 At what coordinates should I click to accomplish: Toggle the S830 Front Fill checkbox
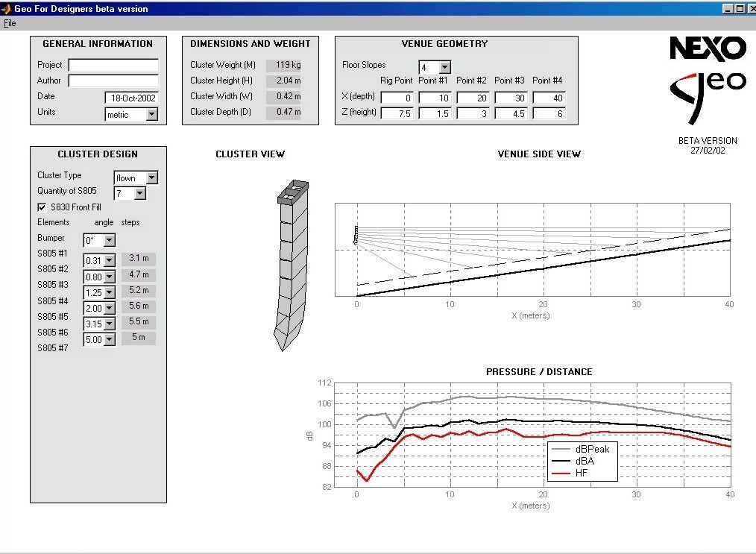42,207
